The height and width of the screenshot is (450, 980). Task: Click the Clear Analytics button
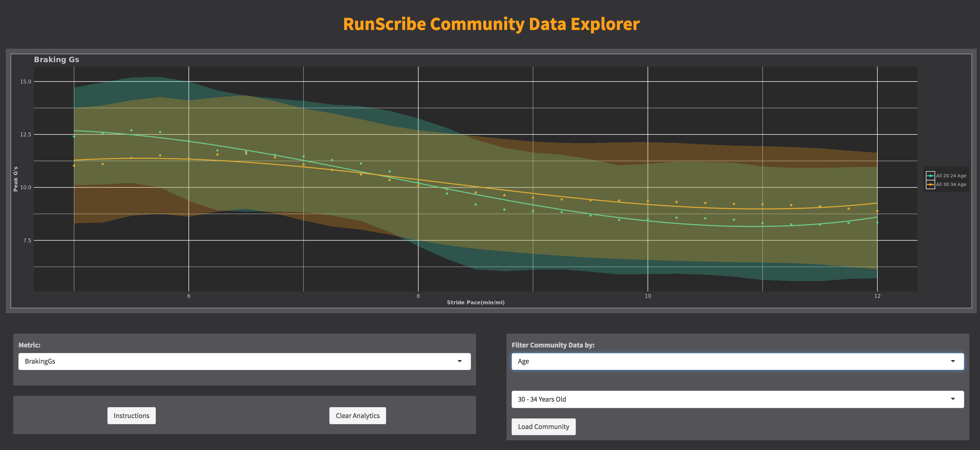click(x=357, y=416)
